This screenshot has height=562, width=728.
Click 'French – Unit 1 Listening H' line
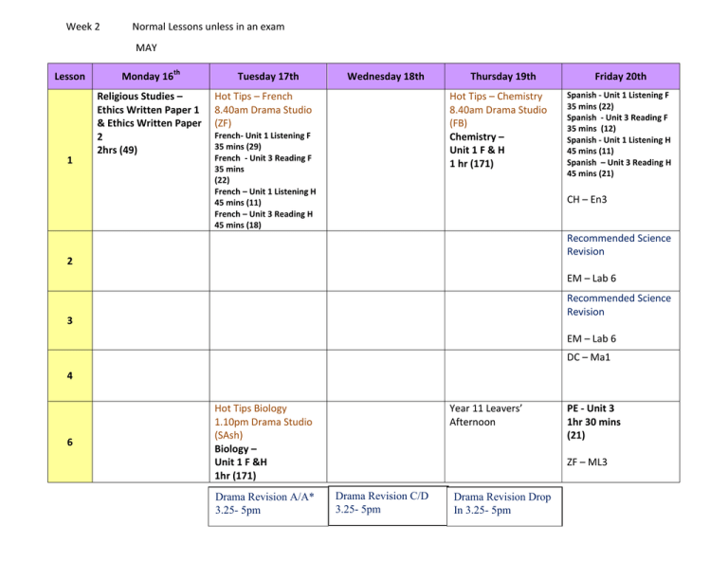[265, 191]
